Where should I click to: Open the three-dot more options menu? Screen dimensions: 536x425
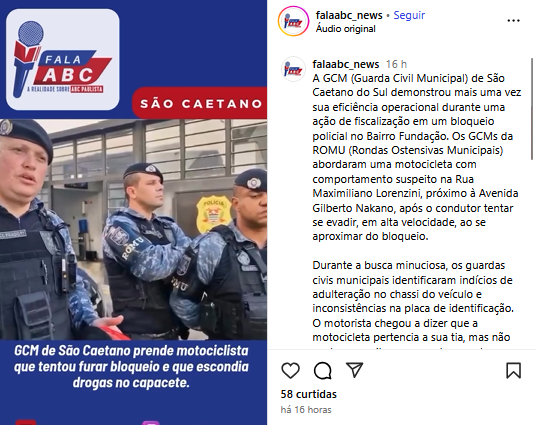coord(513,21)
